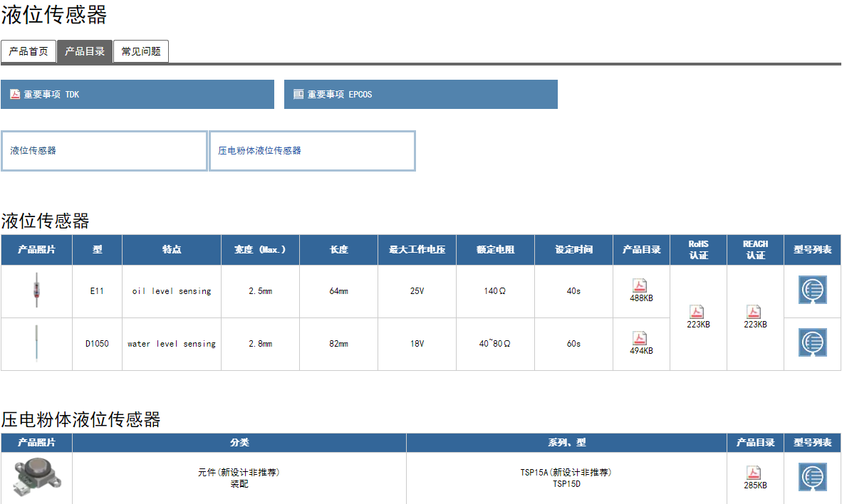Select the 产品目录 tab
This screenshot has width=842, height=504.
(85, 51)
